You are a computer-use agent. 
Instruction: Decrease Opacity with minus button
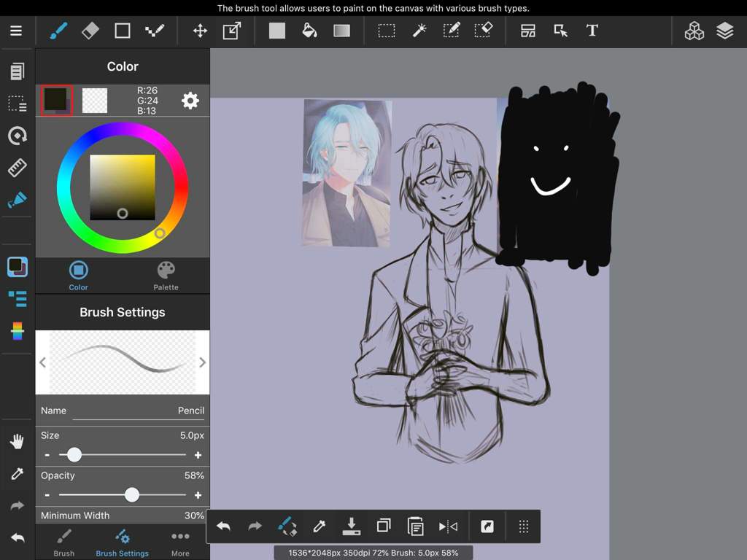(x=47, y=495)
